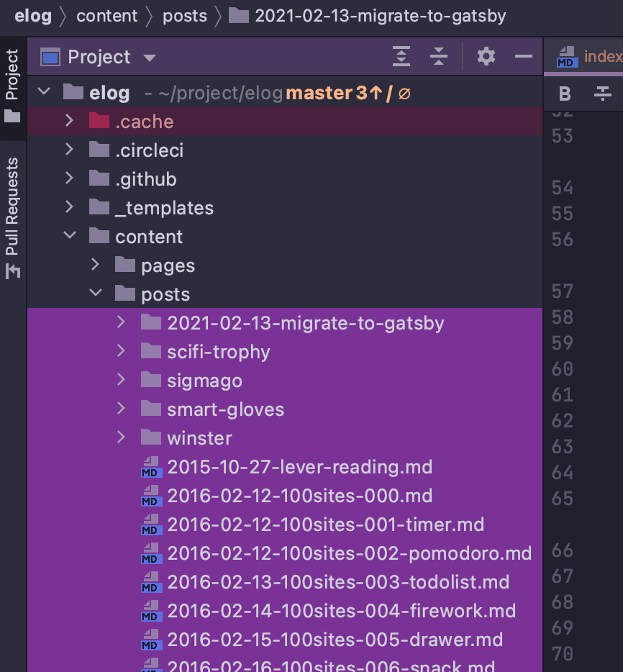The width and height of the screenshot is (623, 672).
Task: Toggle bold formatting in editor toolbar
Action: coord(565,94)
